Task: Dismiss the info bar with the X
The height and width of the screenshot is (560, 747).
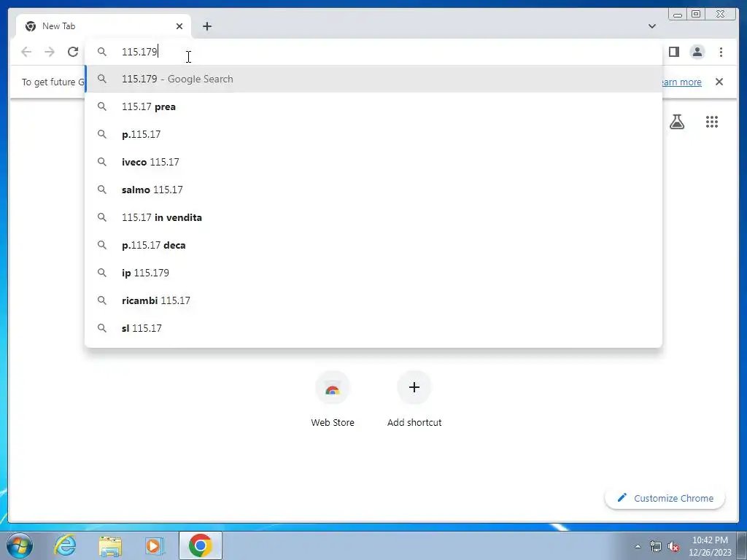Action: point(719,82)
